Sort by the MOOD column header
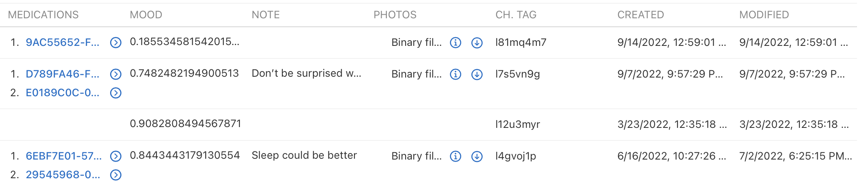 pyautogui.click(x=146, y=15)
